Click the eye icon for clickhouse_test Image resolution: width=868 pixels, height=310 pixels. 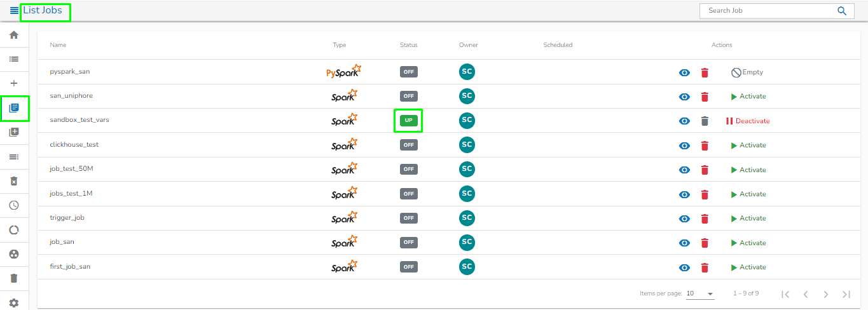(x=684, y=145)
